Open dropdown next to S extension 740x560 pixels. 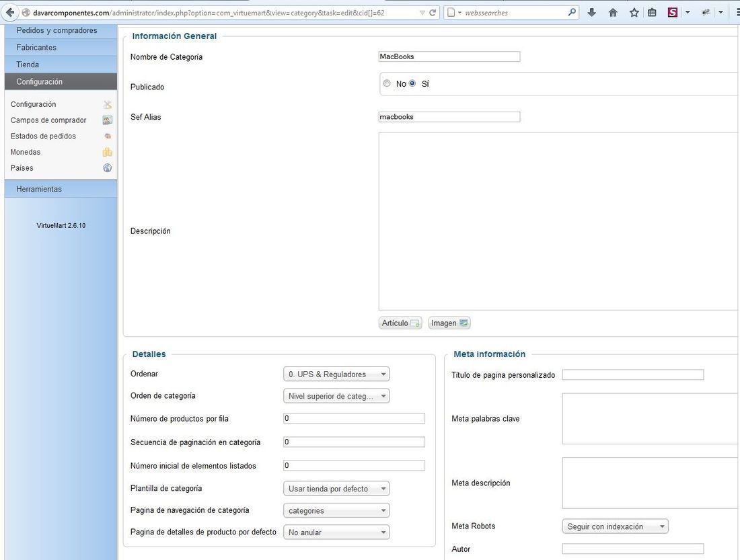(688, 13)
